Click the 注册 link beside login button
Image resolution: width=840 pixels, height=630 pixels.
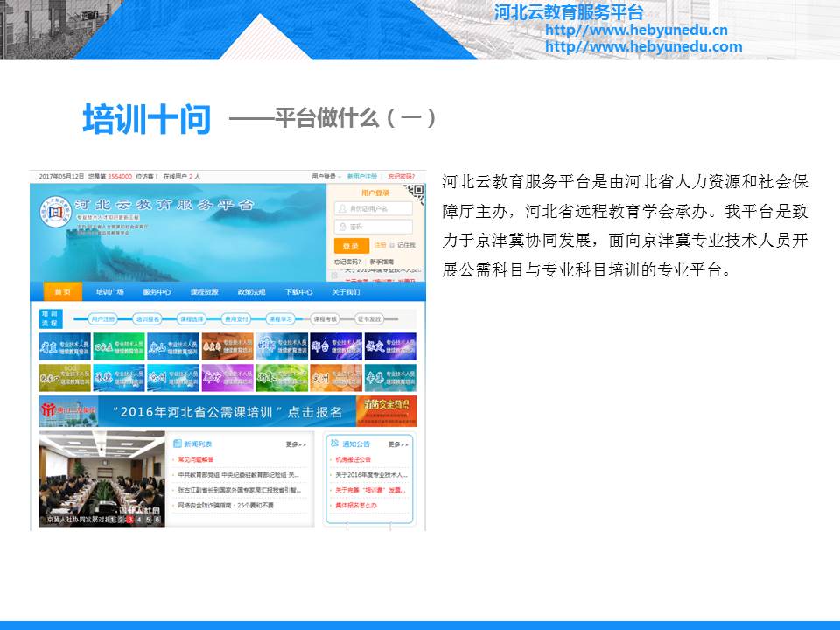[380, 245]
